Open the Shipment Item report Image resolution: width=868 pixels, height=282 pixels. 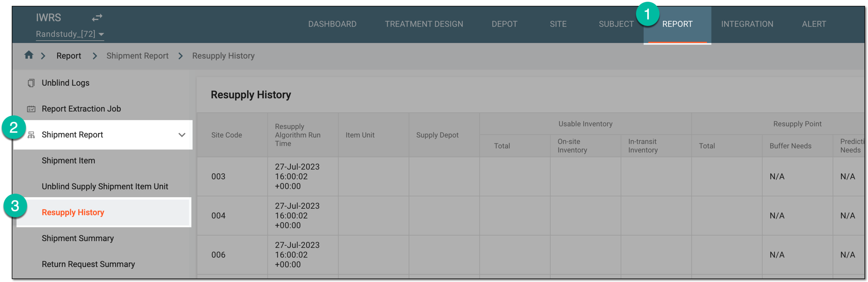(68, 160)
